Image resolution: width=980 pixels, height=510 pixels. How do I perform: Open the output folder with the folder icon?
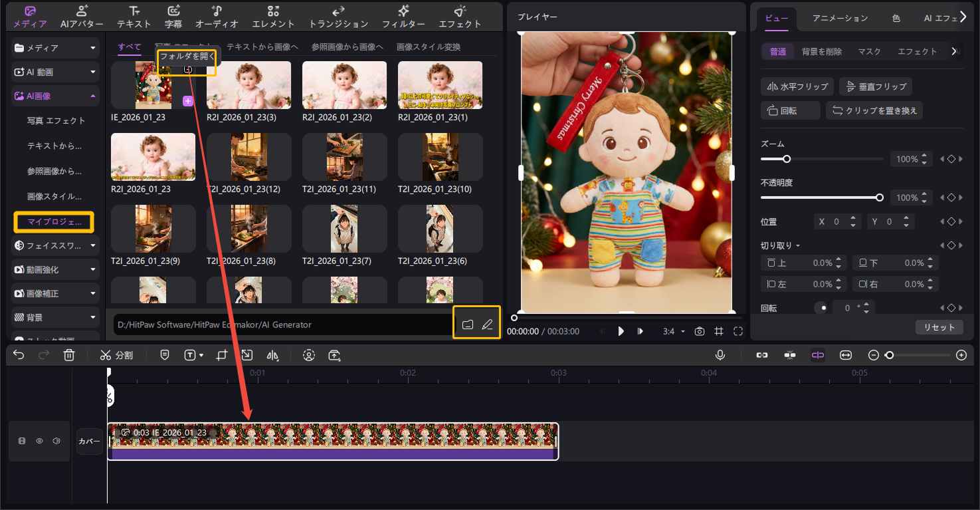click(x=468, y=324)
